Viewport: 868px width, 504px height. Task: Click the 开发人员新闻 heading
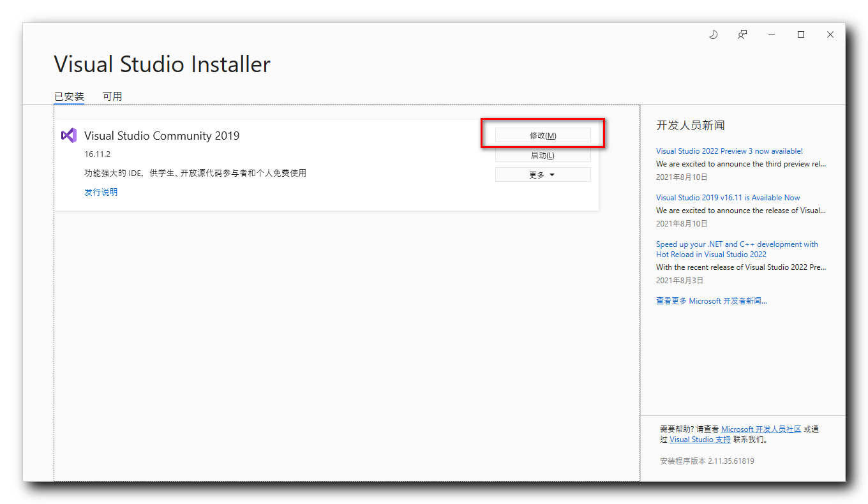point(691,125)
